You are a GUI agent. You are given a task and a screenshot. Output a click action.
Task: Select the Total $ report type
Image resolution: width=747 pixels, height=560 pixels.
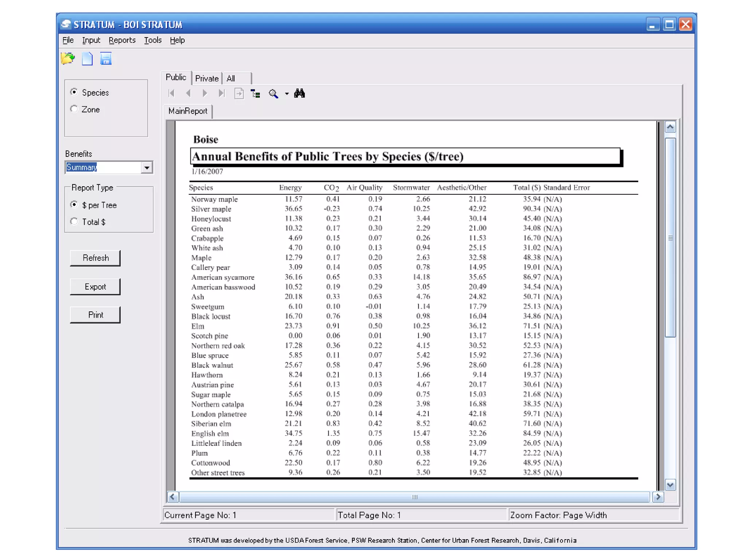coord(74,222)
